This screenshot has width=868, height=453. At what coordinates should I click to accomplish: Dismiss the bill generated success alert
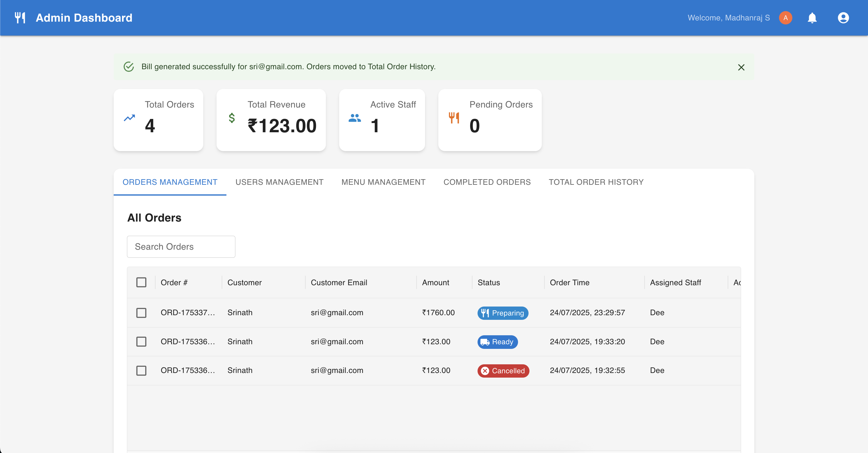click(741, 67)
